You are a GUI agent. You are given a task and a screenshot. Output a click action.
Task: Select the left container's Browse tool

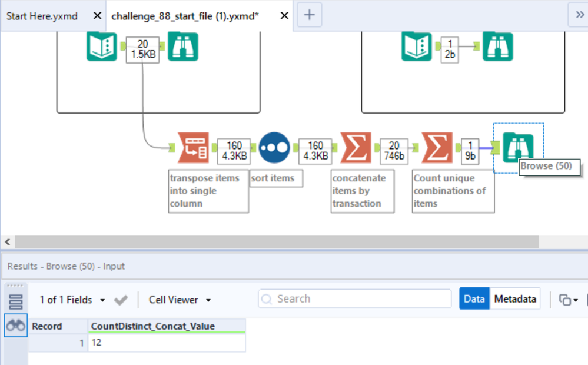click(183, 47)
